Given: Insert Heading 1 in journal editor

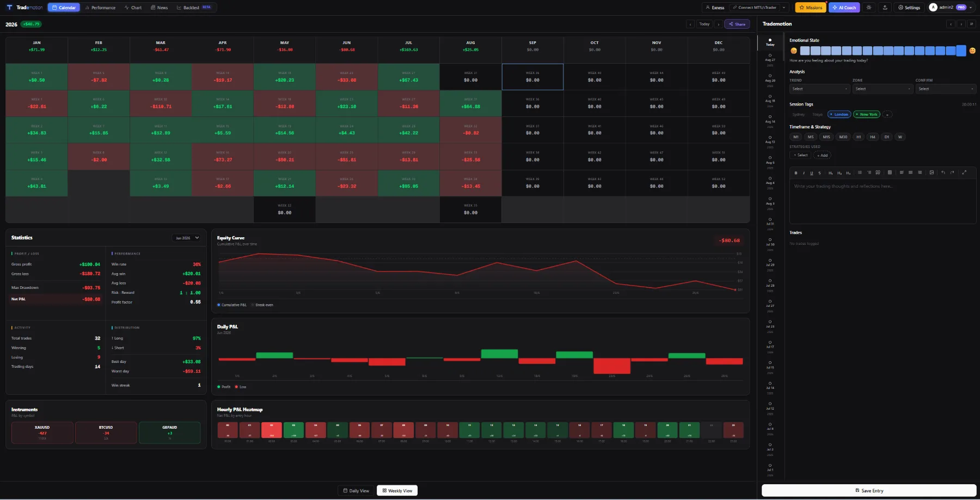Looking at the screenshot, I should (x=830, y=172).
